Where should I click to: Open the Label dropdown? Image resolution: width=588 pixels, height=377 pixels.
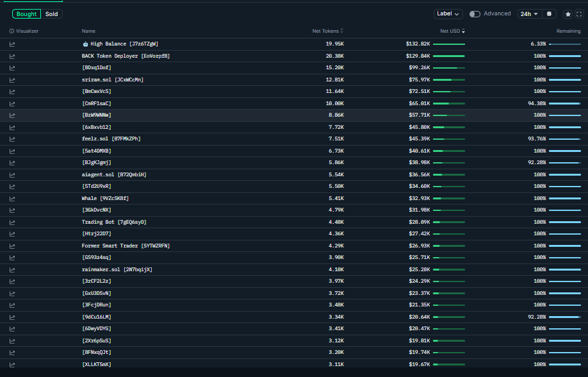tap(448, 14)
